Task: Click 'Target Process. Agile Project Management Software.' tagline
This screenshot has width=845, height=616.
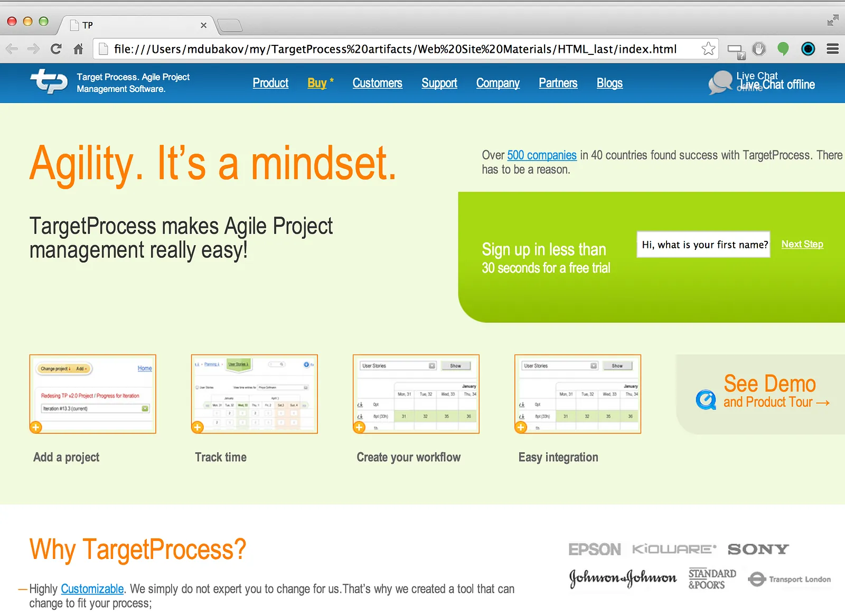Action: pos(133,83)
